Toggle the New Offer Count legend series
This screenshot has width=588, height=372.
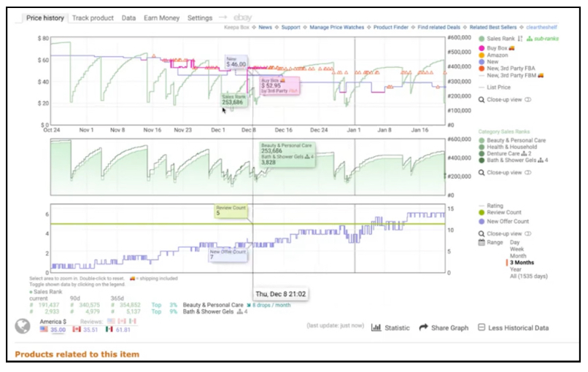pos(503,222)
